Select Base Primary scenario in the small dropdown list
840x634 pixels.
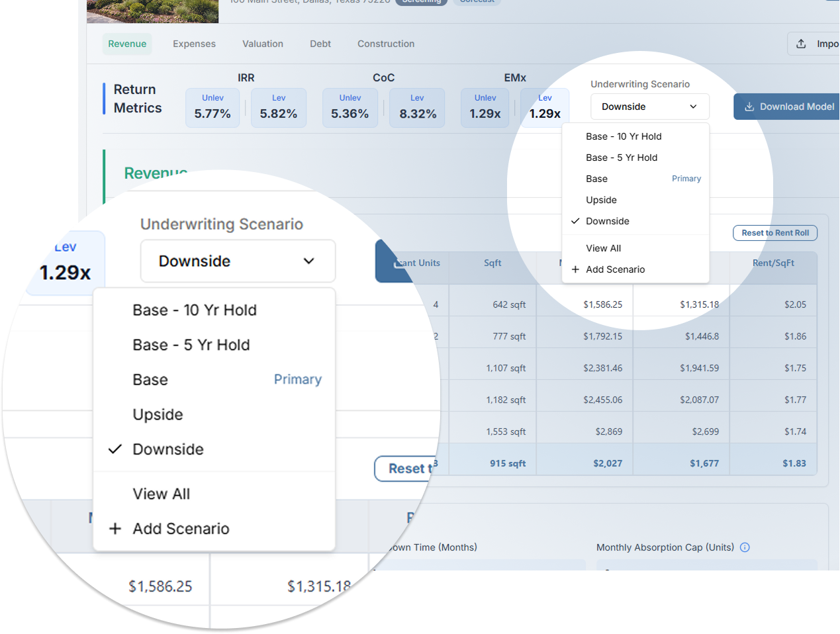596,179
